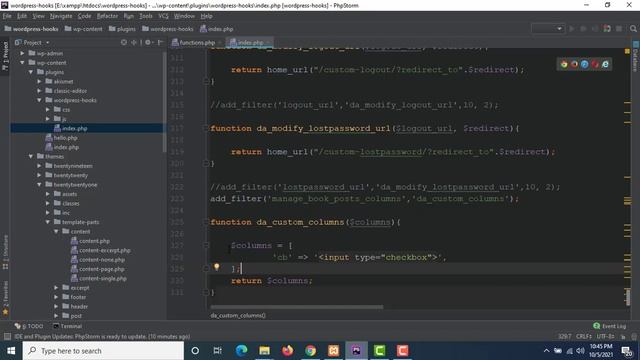Image resolution: width=640 pixels, height=360 pixels.
Task: Click the Cortana circle icon
Action: (195, 351)
